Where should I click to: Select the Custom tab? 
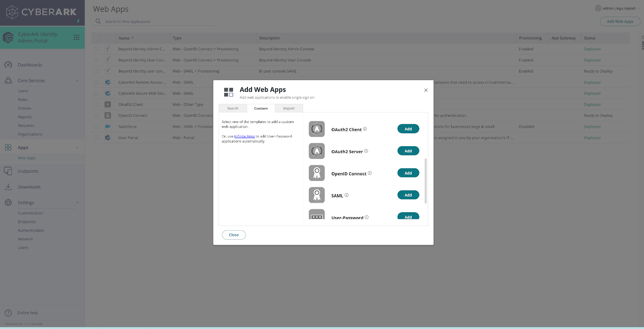click(x=261, y=108)
